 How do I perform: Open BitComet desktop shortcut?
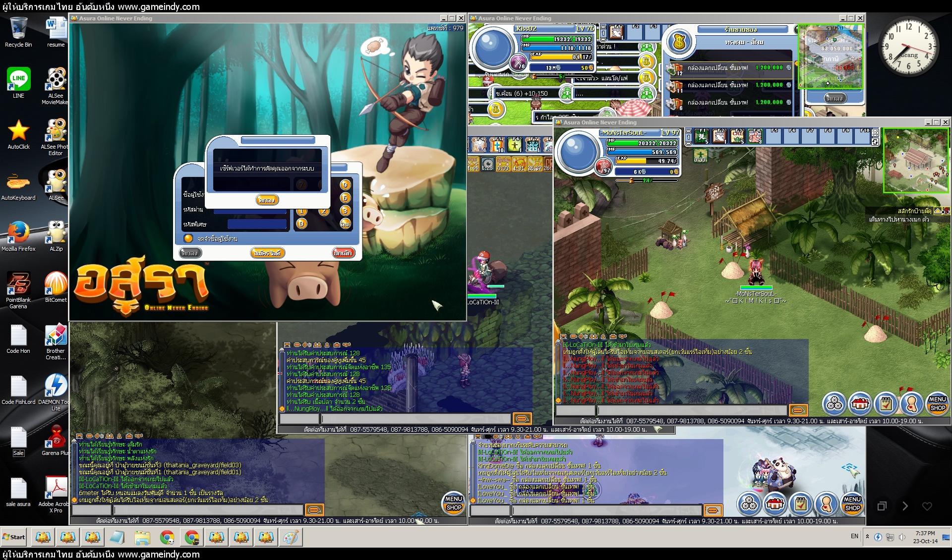coord(56,287)
